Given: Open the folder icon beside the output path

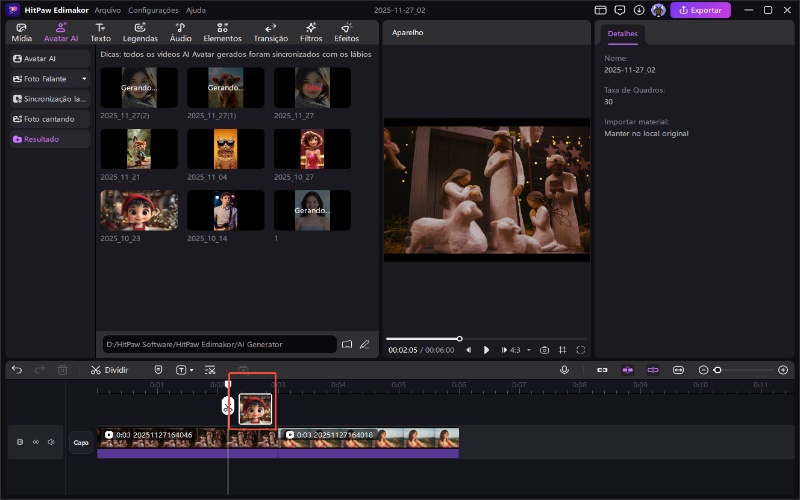Looking at the screenshot, I should (x=347, y=344).
